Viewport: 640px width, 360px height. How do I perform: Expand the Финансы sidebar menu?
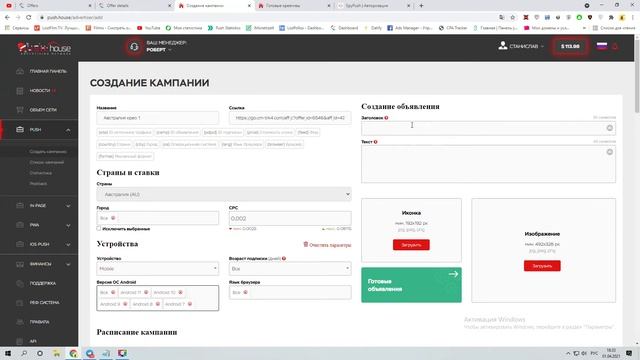[x=68, y=264]
